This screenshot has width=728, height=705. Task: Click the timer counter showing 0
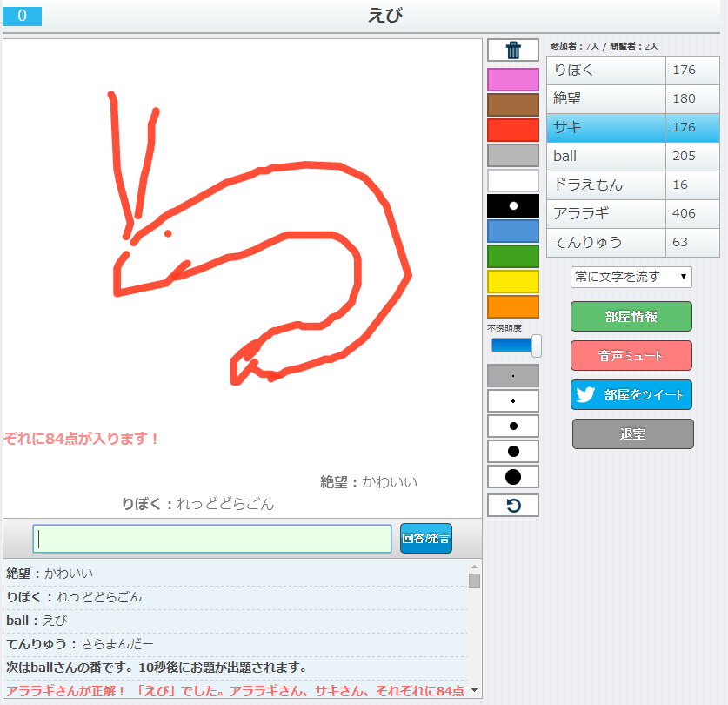pos(23,16)
